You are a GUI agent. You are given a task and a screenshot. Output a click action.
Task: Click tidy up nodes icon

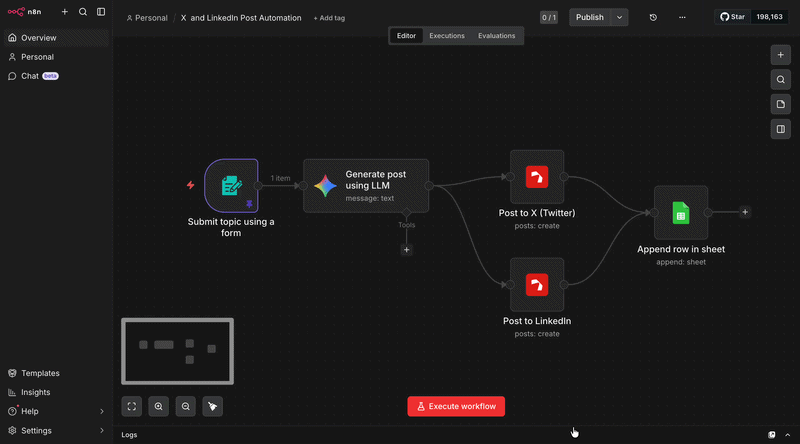[213, 407]
